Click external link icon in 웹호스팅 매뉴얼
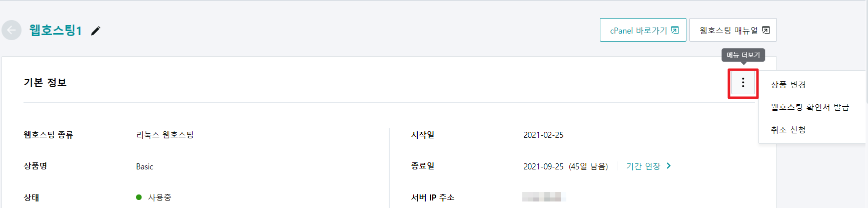 (766, 30)
